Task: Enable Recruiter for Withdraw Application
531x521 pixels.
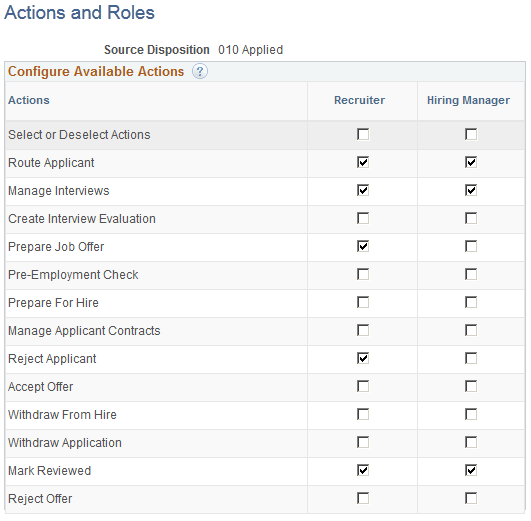Action: (x=363, y=442)
